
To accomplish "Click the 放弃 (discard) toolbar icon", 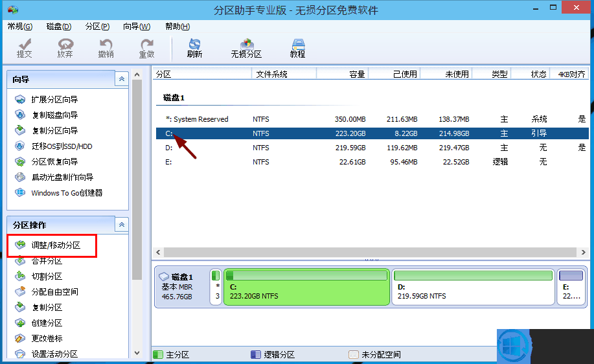I will pyautogui.click(x=65, y=48).
